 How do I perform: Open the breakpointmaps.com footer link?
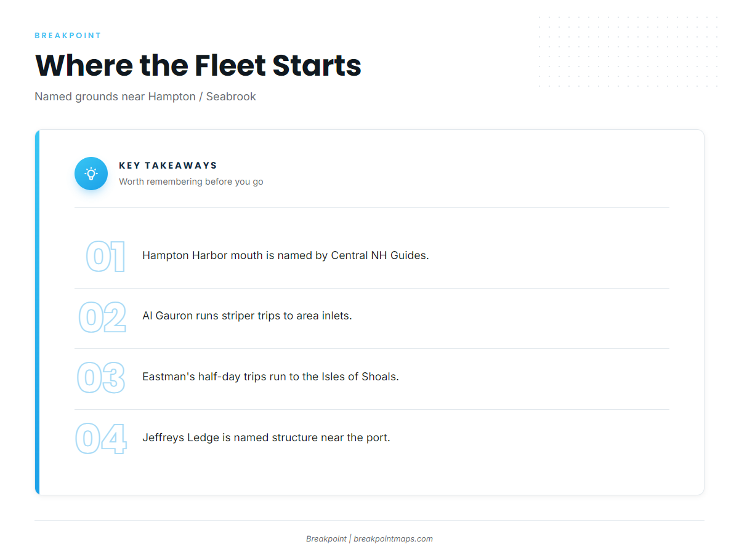coord(393,539)
